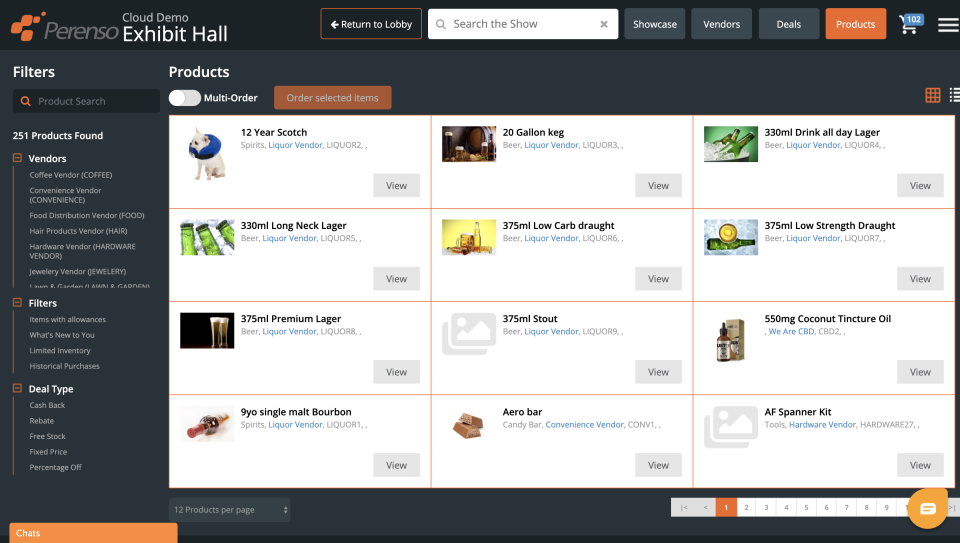This screenshot has height=543, width=960.
Task: Open Convenience Vendor link under Aero bar
Action: tap(585, 424)
